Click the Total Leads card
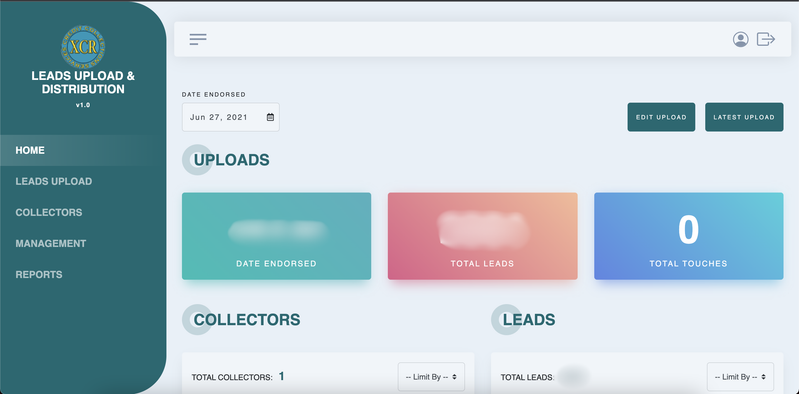 (x=483, y=236)
